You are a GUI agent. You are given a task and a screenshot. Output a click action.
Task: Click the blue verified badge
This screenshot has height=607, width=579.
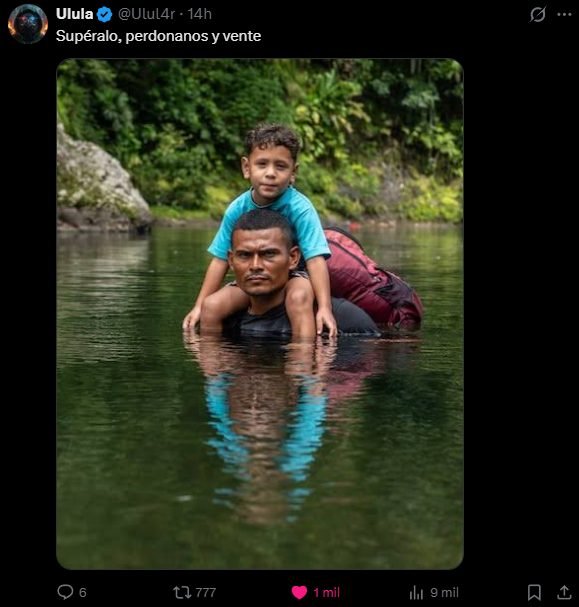point(104,15)
